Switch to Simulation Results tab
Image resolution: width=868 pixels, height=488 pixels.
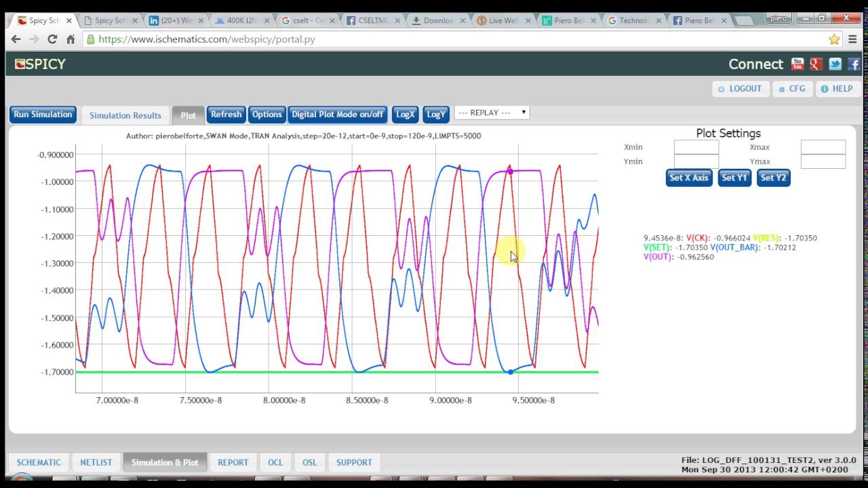tap(125, 115)
